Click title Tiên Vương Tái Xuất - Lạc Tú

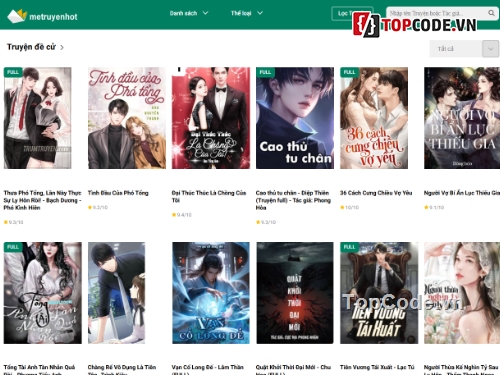(x=377, y=367)
